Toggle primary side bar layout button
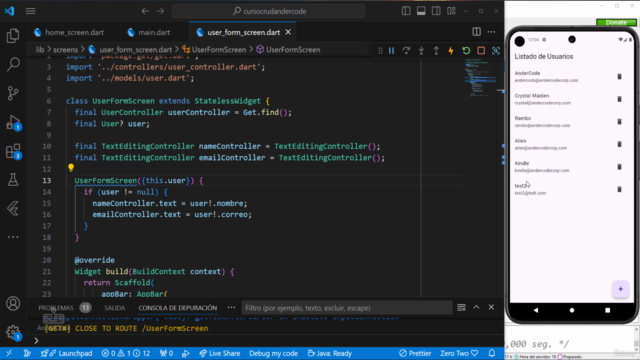This screenshot has width=640, height=360. pos(406,11)
